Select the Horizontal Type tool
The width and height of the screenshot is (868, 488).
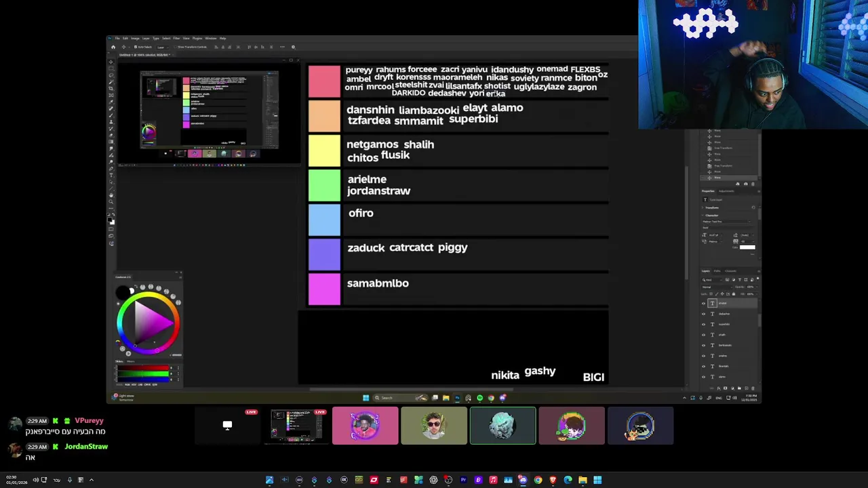tap(111, 175)
